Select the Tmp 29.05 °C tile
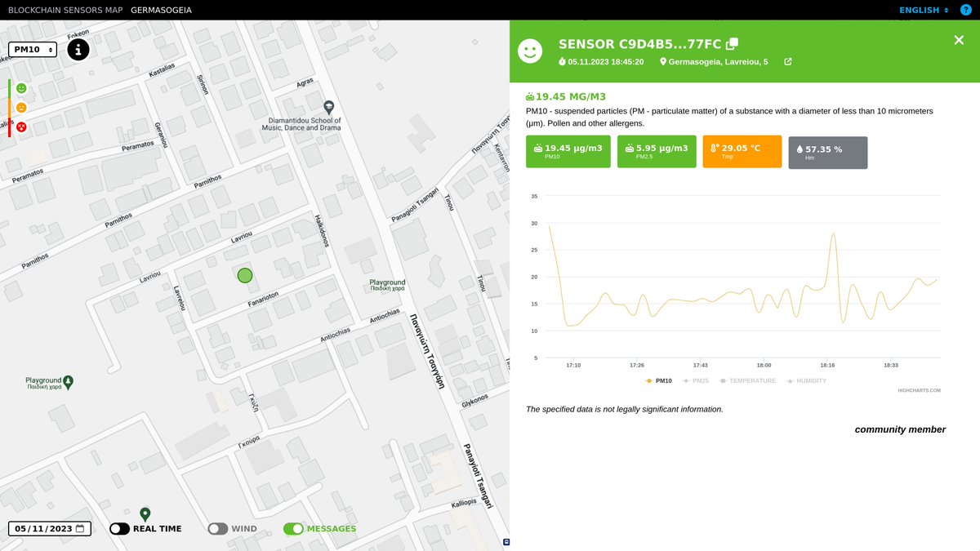This screenshot has width=980, height=551. [x=742, y=152]
